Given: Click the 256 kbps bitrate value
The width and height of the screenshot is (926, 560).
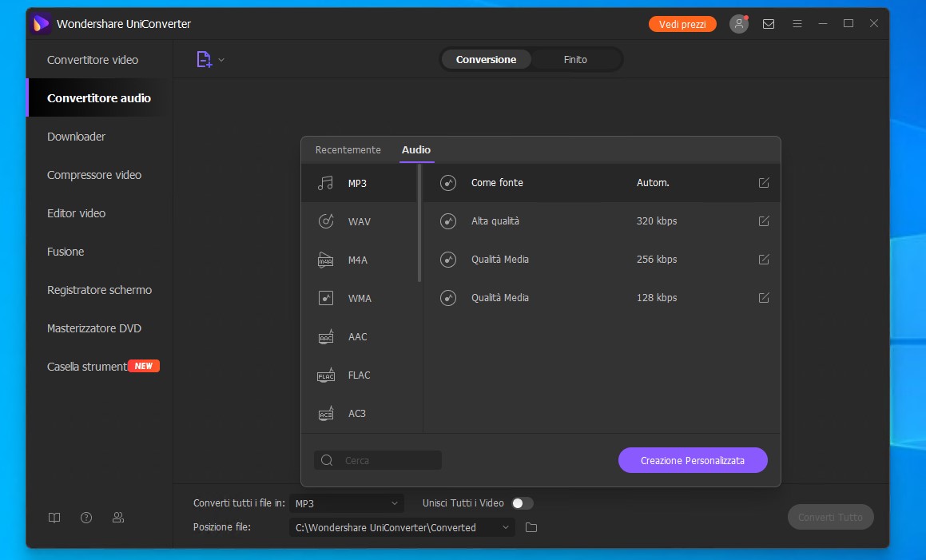Looking at the screenshot, I should [657, 260].
